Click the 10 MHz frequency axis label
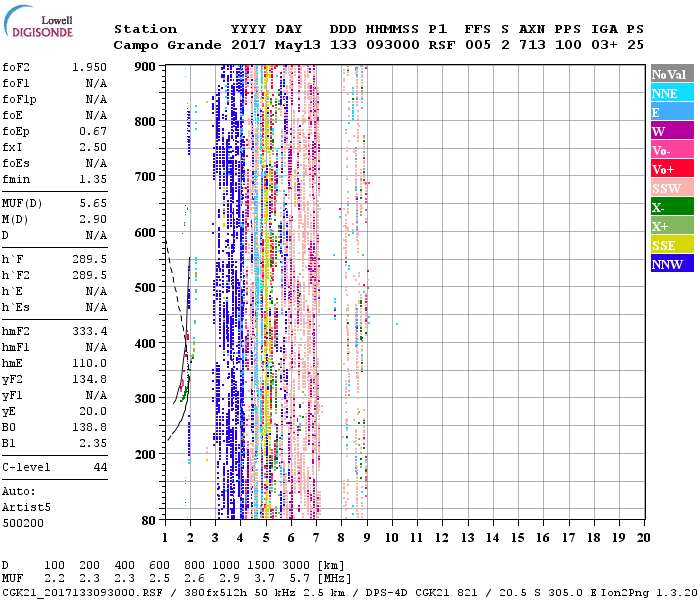This screenshot has width=700, height=600. click(x=392, y=538)
